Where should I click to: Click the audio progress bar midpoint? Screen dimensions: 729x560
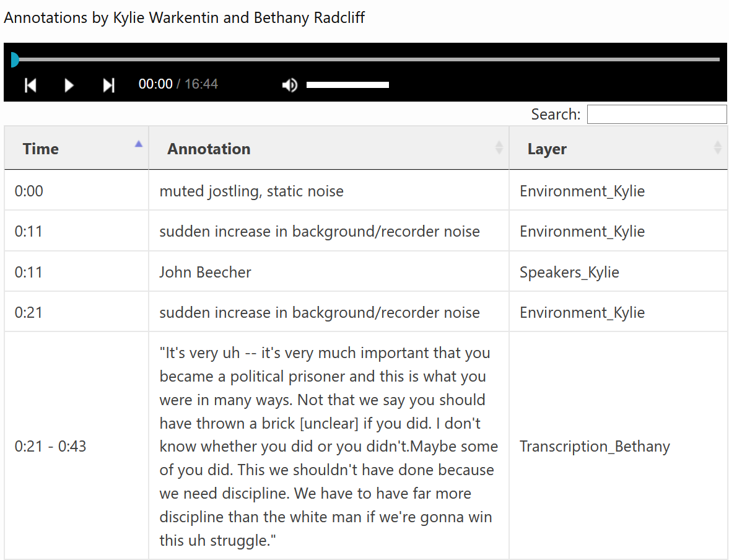point(365,59)
